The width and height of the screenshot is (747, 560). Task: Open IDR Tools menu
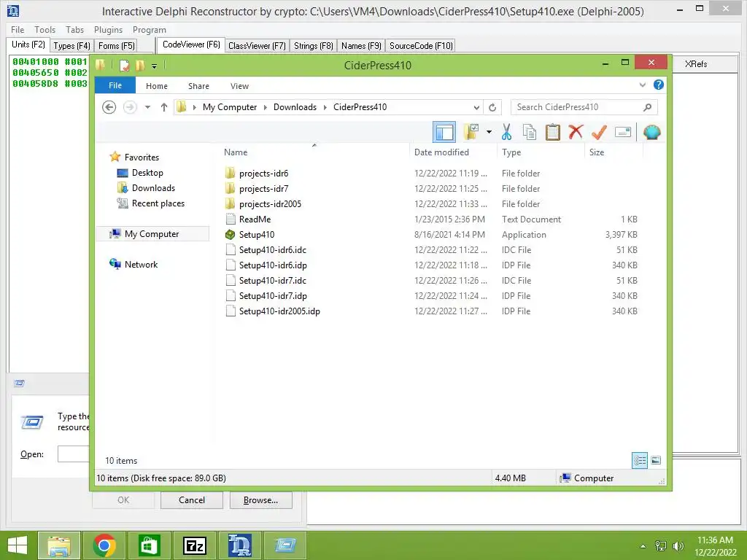44,29
